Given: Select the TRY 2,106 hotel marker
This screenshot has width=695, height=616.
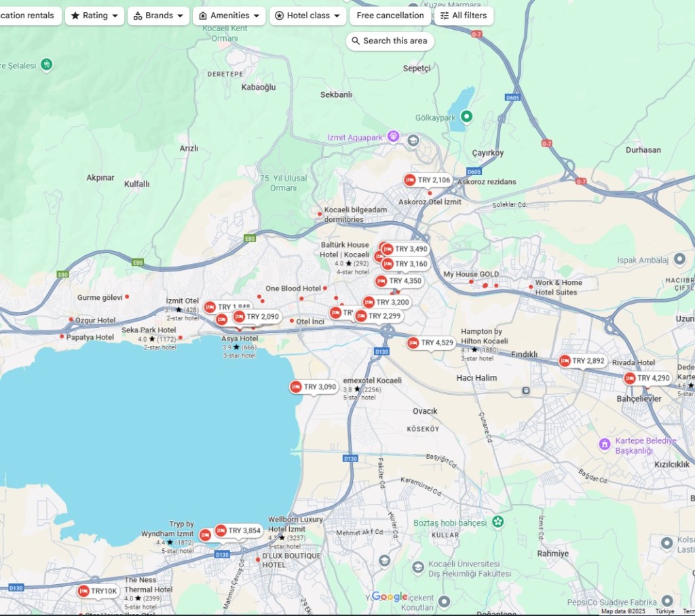Looking at the screenshot, I should (428, 180).
